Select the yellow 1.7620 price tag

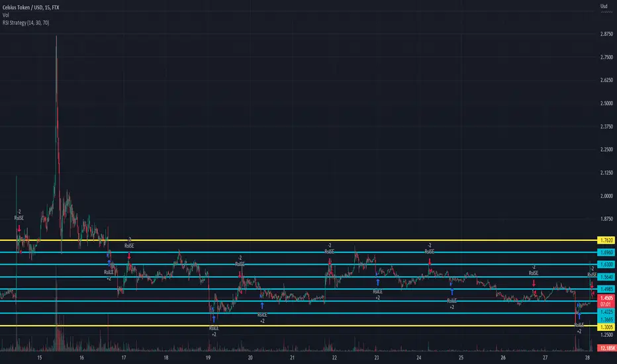(x=606, y=240)
